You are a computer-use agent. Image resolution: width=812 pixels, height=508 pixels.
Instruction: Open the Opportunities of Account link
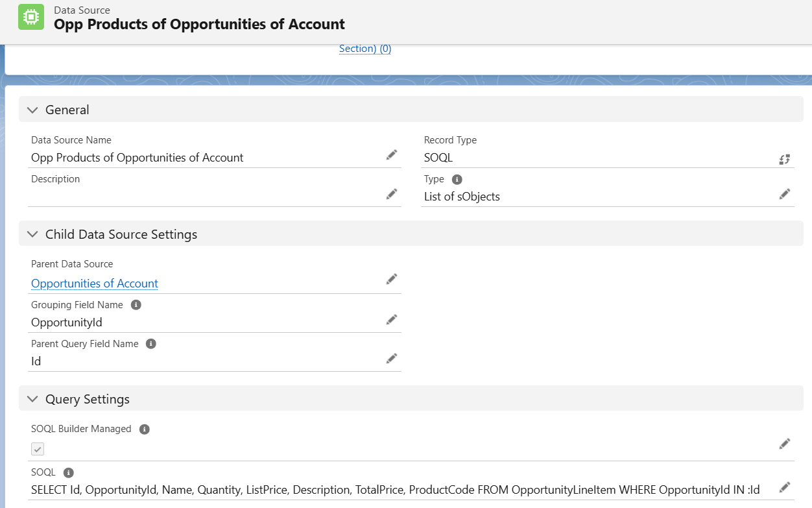(x=95, y=284)
